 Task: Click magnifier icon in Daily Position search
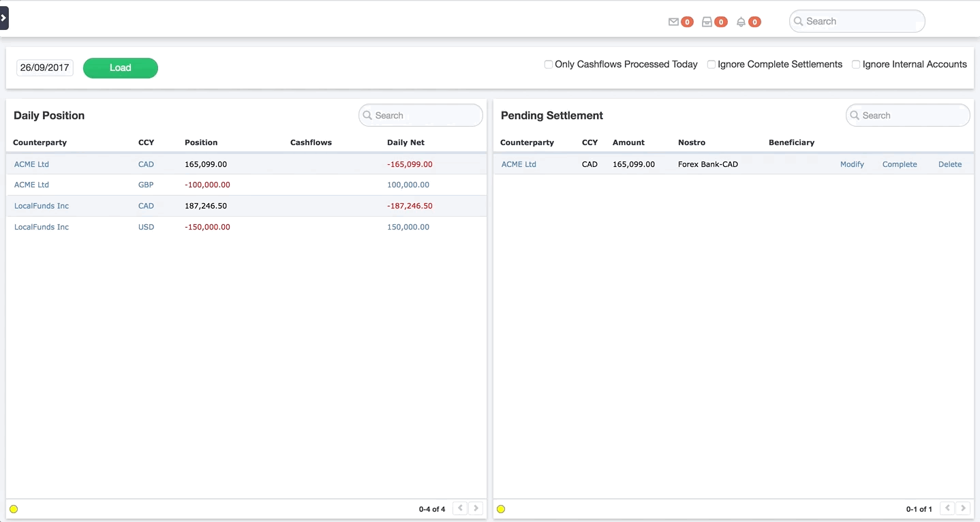pos(368,115)
